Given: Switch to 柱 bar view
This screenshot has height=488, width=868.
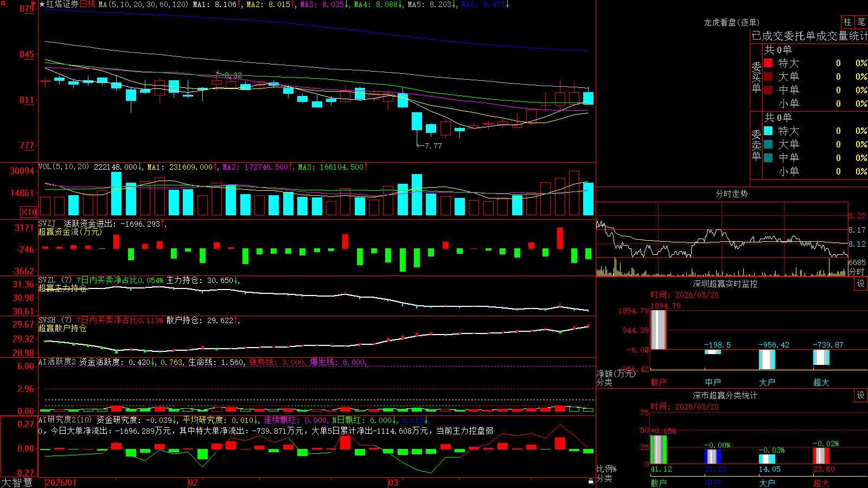Looking at the screenshot, I should (x=847, y=22).
